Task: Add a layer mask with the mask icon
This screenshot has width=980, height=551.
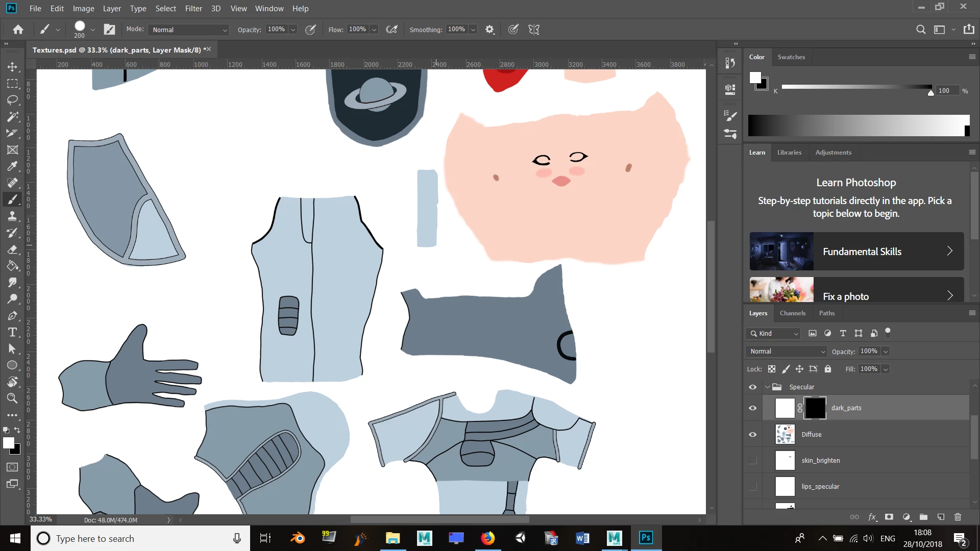Action: click(x=889, y=517)
